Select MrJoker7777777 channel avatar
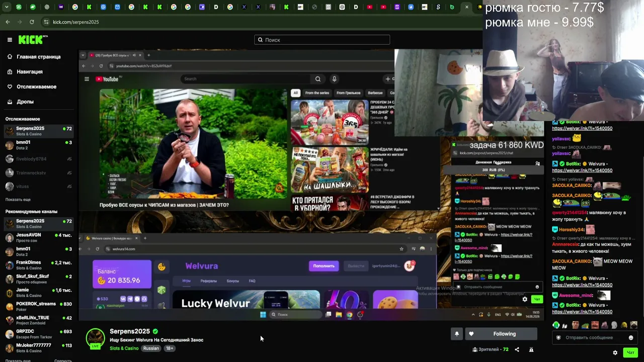Viewport: 644px width, 362px height. pos(9,348)
